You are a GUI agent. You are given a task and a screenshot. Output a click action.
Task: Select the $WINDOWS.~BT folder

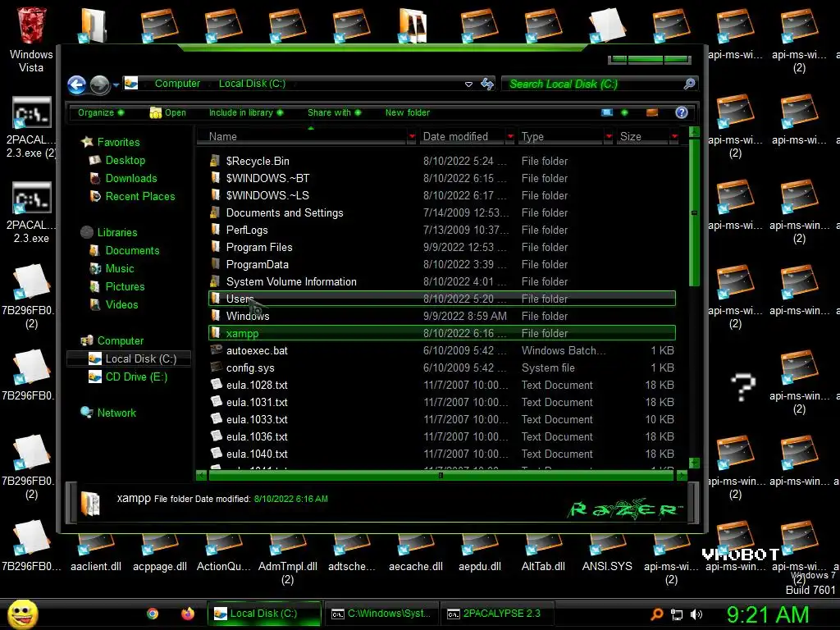[x=267, y=178]
